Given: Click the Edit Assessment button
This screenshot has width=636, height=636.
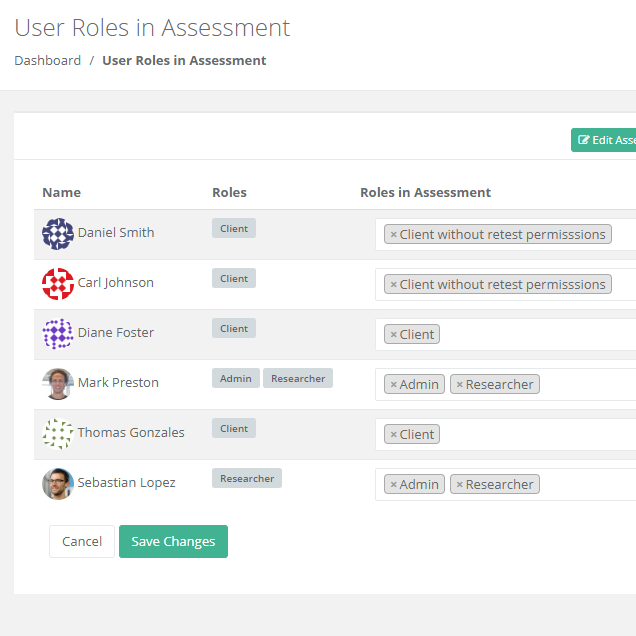Looking at the screenshot, I should point(604,140).
